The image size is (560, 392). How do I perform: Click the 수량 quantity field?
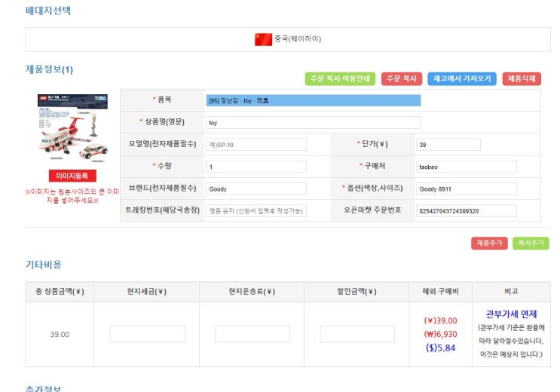coord(256,167)
